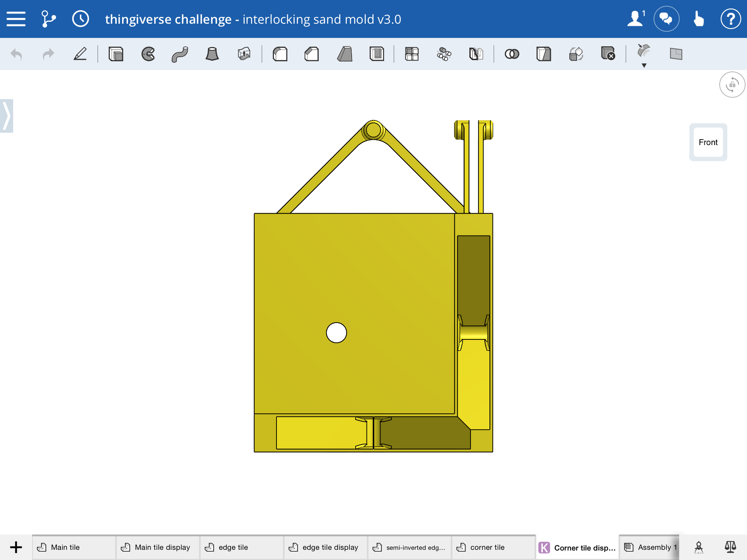The height and width of the screenshot is (560, 747).
Task: Switch to the Main tile display tab
Action: point(158,547)
